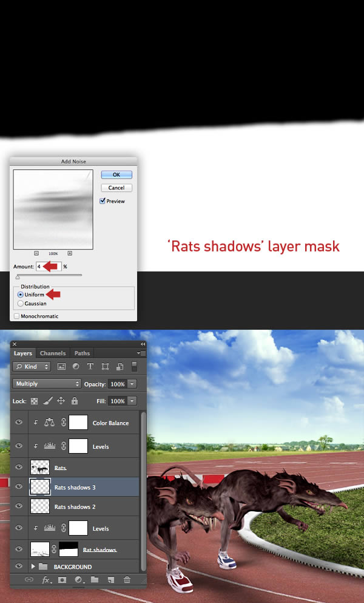Screen dimensions: 364x603
Task: Select the Rats shadows 3 layer thumbnail
Action: pos(40,487)
